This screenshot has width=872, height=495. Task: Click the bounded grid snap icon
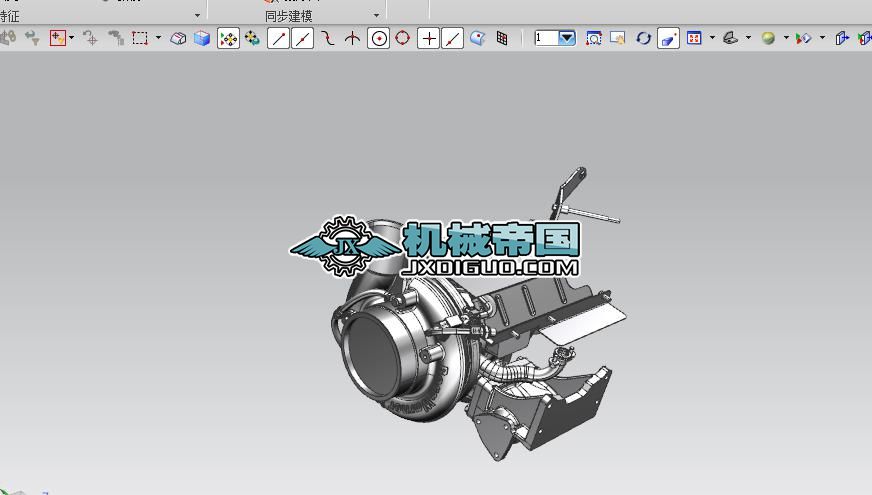point(502,38)
